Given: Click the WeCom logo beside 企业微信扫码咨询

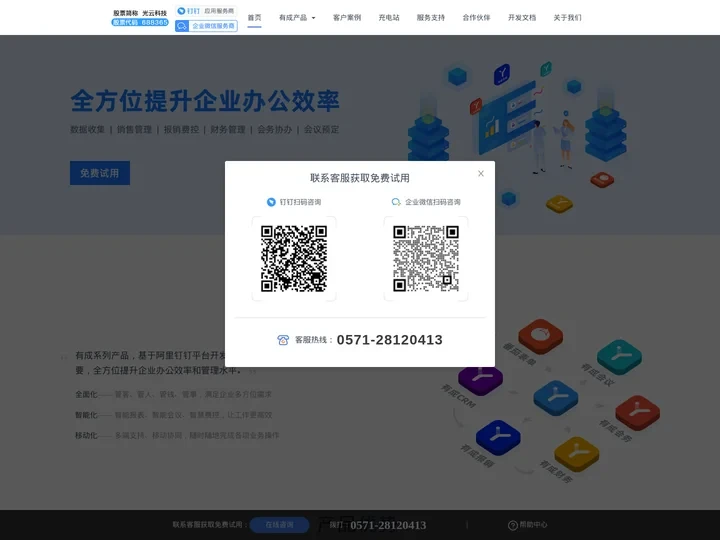Looking at the screenshot, I should click(396, 202).
